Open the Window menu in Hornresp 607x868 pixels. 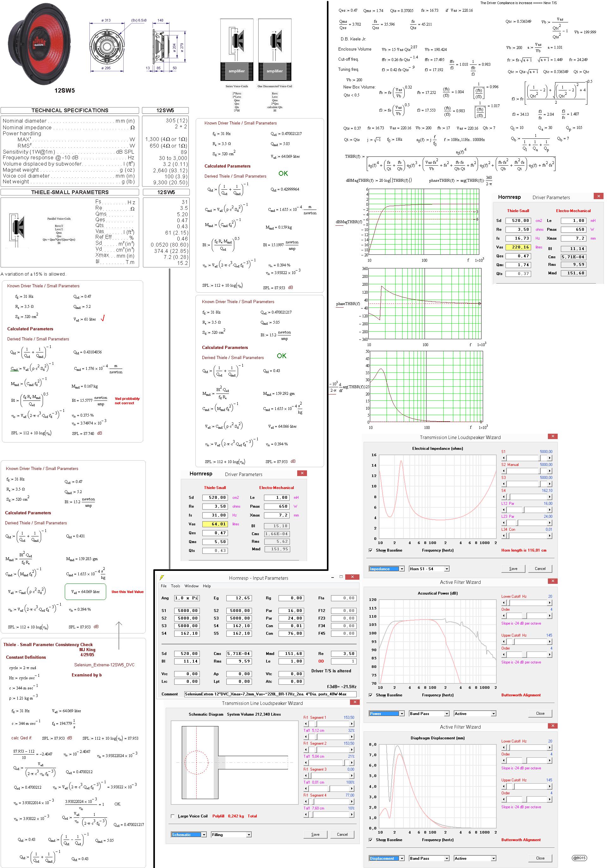[x=191, y=586]
